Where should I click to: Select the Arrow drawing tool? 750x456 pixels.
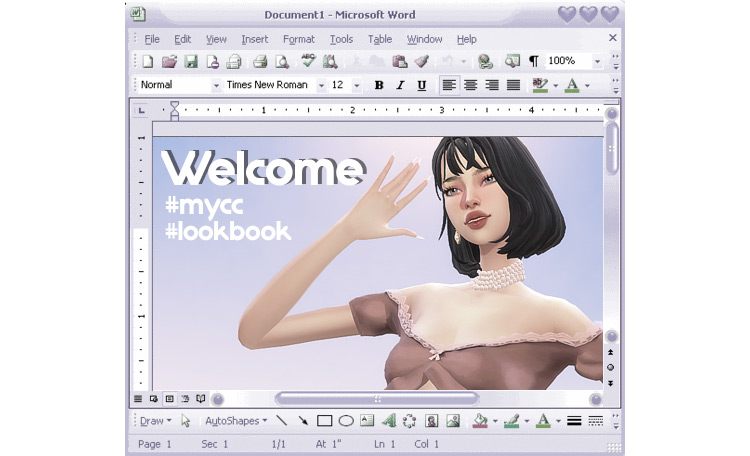click(x=303, y=421)
